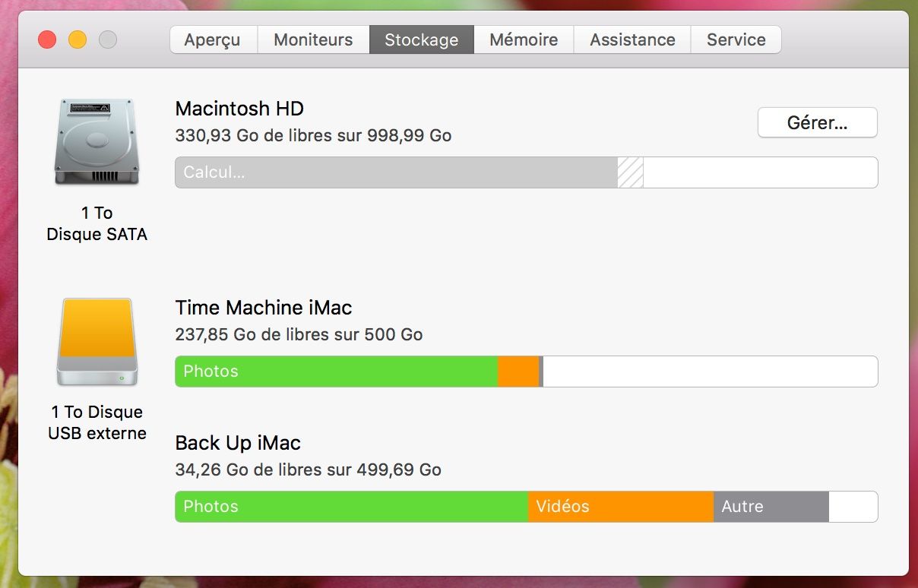Click '237,85 Go de libres sur 500 Go'
Image resolution: width=918 pixels, height=588 pixels.
[x=299, y=335]
